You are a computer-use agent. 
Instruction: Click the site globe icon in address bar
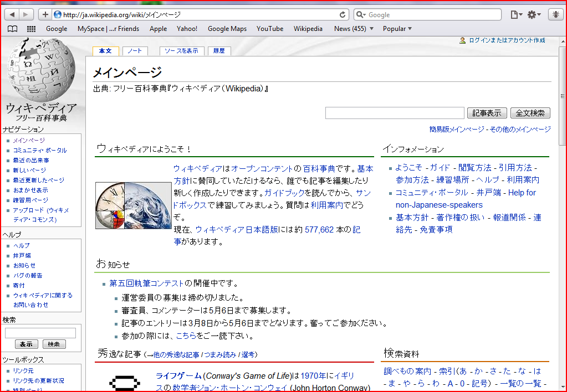click(58, 14)
